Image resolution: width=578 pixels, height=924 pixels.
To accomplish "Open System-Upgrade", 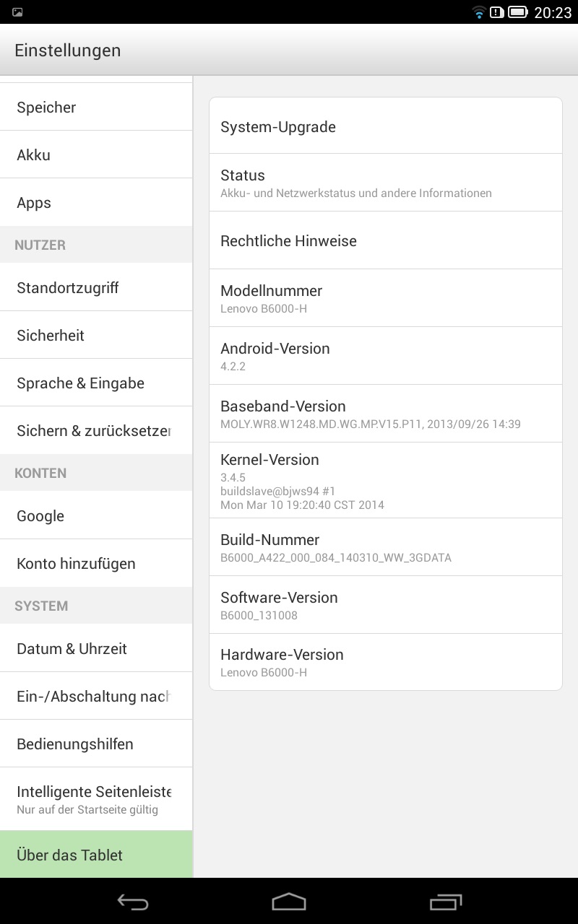I will [x=386, y=126].
